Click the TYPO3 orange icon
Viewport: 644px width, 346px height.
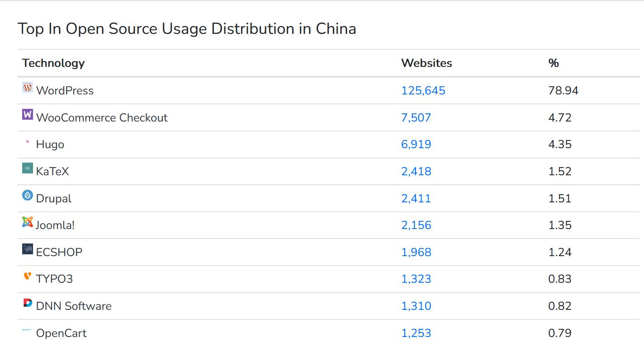click(28, 276)
